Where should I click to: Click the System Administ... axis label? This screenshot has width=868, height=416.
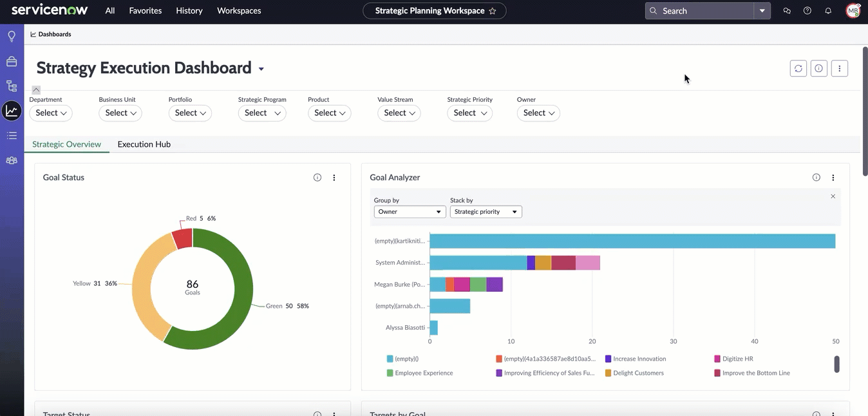(400, 263)
